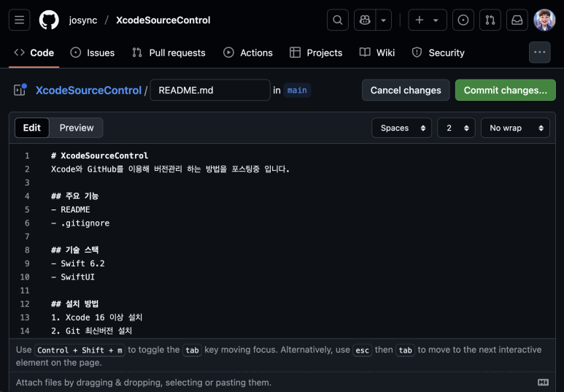Switch to the Security tab
Screen dimensions: 564x392
[438, 53]
